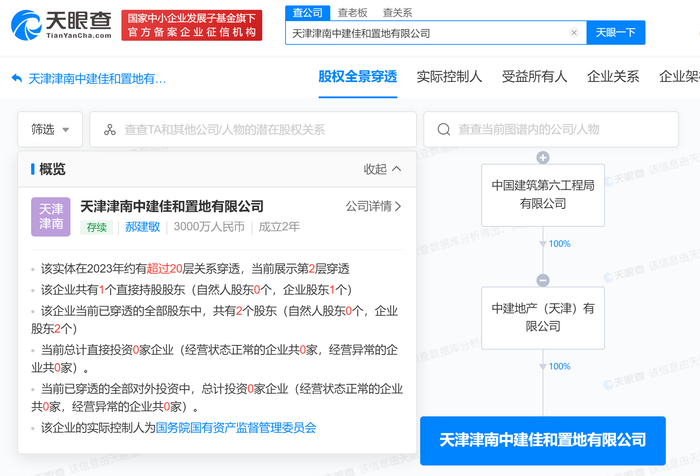Click the red 官方备案企业征信机构 banner
The image size is (700, 476).
192,25
